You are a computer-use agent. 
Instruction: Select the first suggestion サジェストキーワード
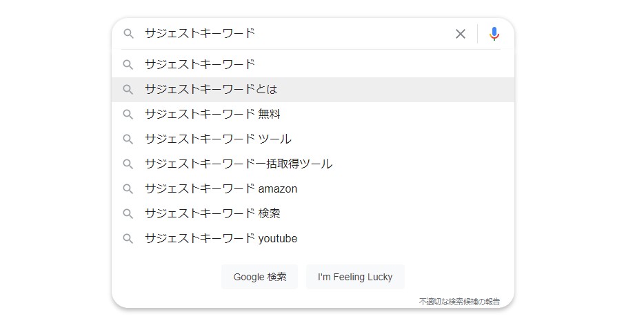tap(312, 64)
